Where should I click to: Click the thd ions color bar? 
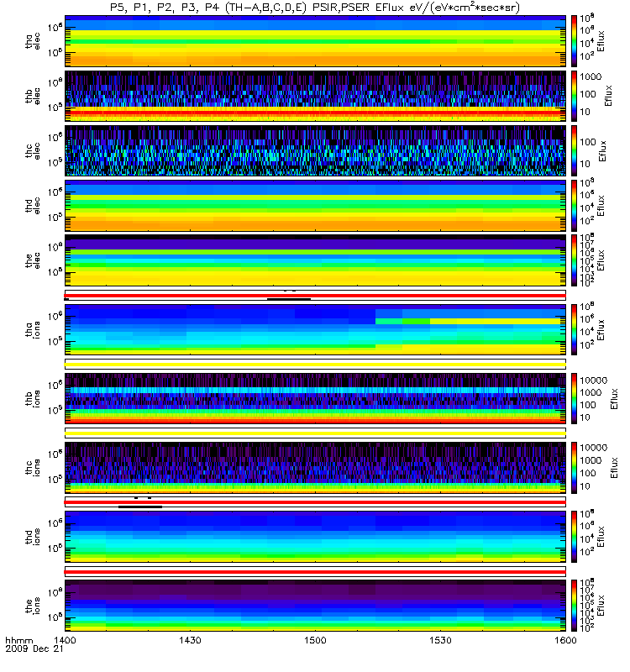[x=574, y=537]
